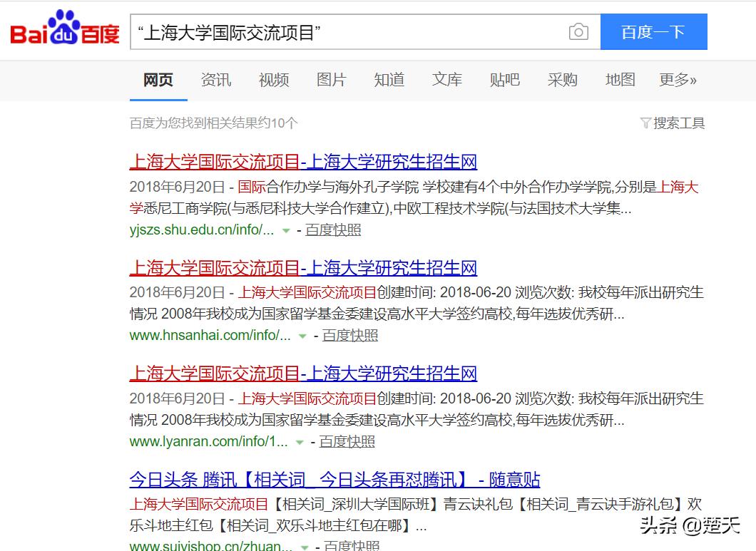The height and width of the screenshot is (551, 756).
Task: Expand the yjszs.shu.edu.cn URL dropdown arrow
Action: (x=285, y=232)
